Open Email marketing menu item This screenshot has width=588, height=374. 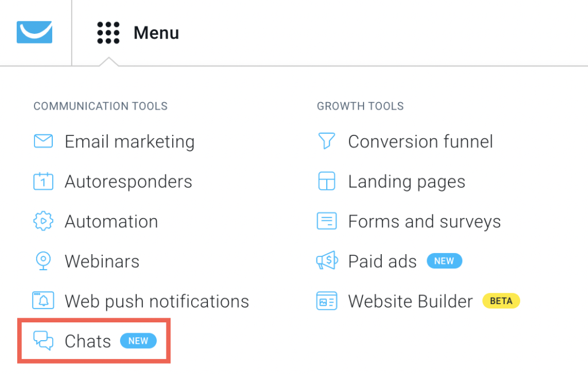129,142
